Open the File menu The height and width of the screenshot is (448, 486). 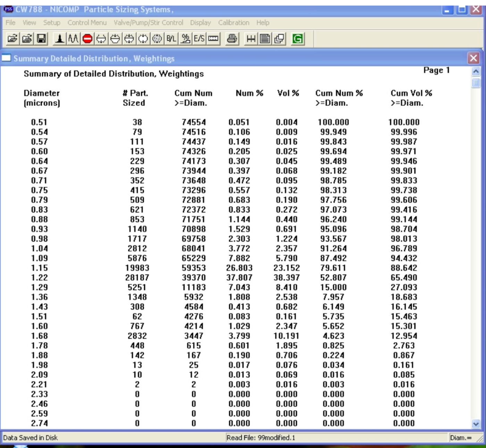pos(10,23)
